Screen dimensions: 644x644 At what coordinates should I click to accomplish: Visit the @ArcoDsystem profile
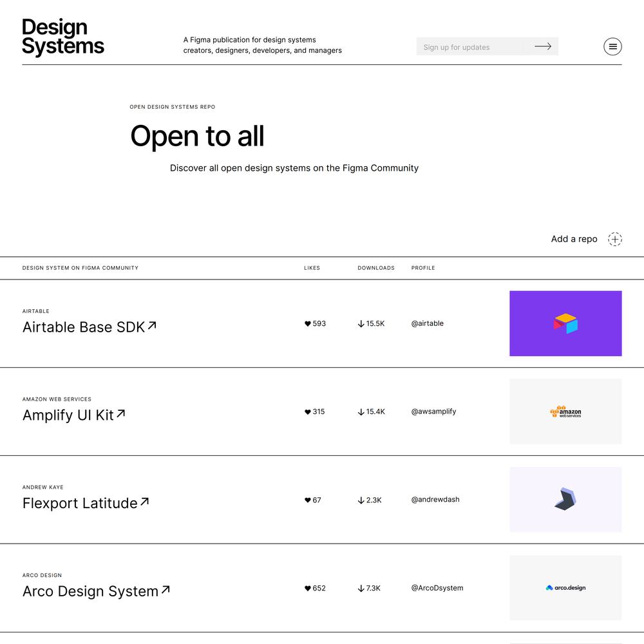click(437, 588)
